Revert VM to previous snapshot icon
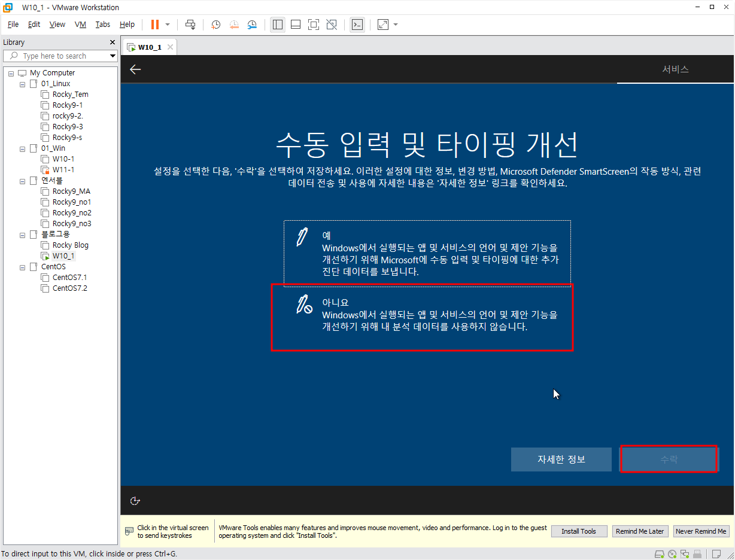The width and height of the screenshot is (735, 560). click(x=234, y=25)
